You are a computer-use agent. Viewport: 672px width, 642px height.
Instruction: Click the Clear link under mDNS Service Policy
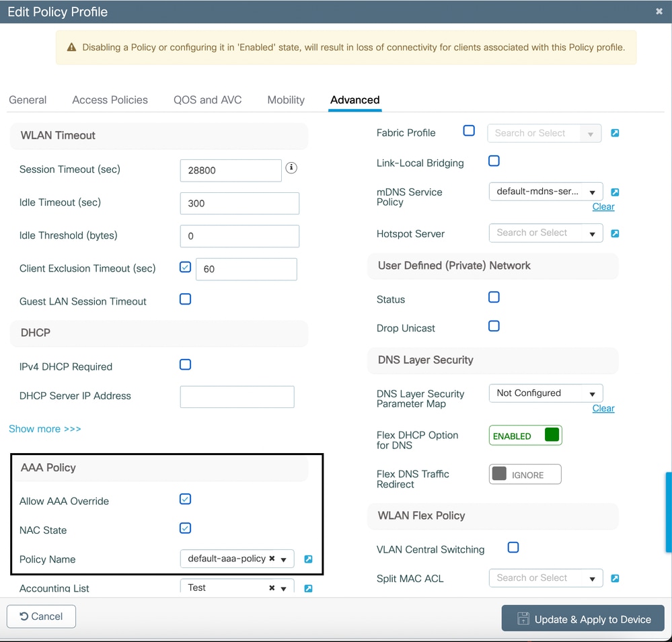pyautogui.click(x=603, y=206)
